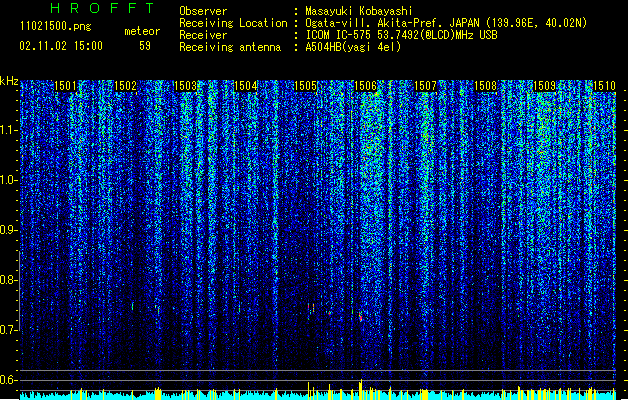Click observer name Masayuki Kobayashi
This screenshot has width=629, height=400.
(x=358, y=11)
